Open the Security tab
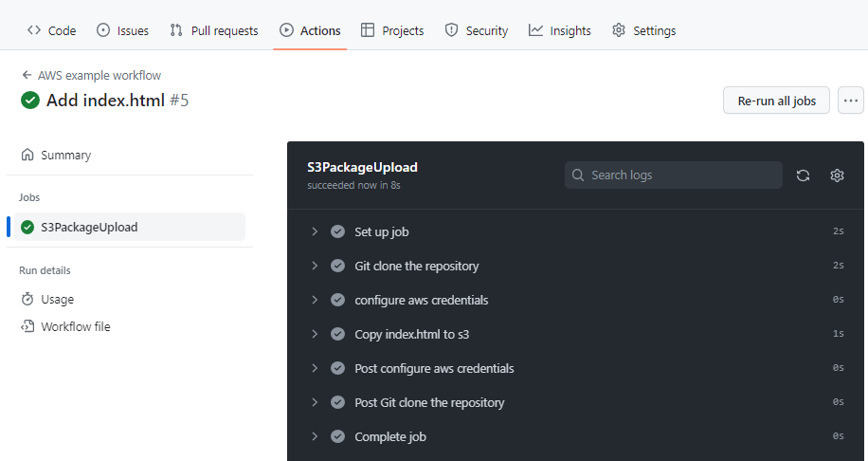The width and height of the screenshot is (868, 461). pyautogui.click(x=476, y=30)
